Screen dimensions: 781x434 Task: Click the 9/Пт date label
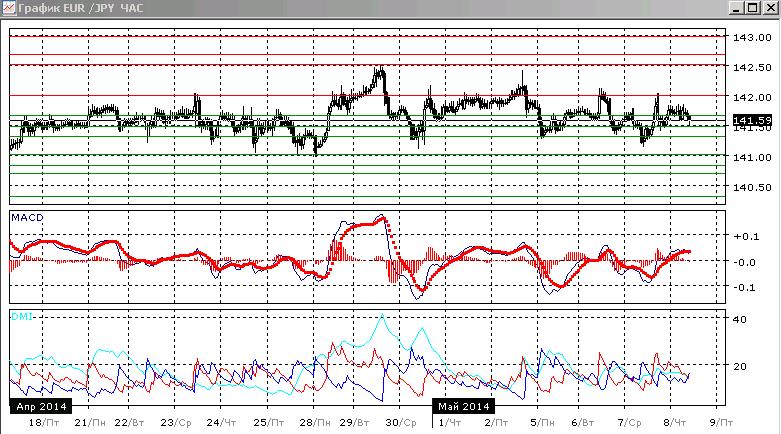click(721, 423)
